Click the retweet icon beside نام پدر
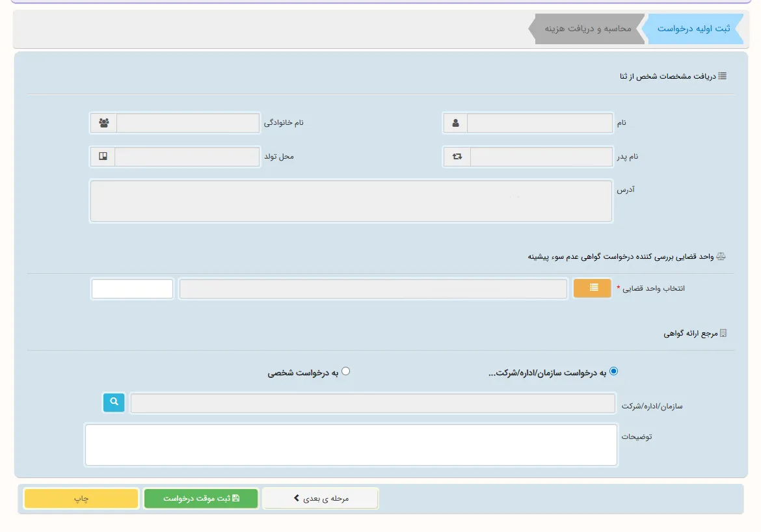761x532 pixels. (x=457, y=157)
